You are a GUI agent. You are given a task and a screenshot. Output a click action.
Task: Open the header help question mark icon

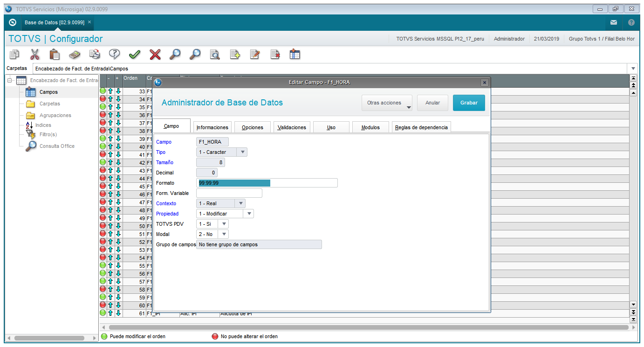[631, 22]
